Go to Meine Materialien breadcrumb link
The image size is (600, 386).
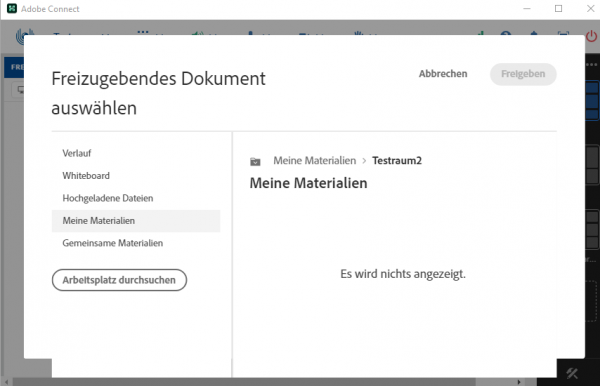coord(315,161)
